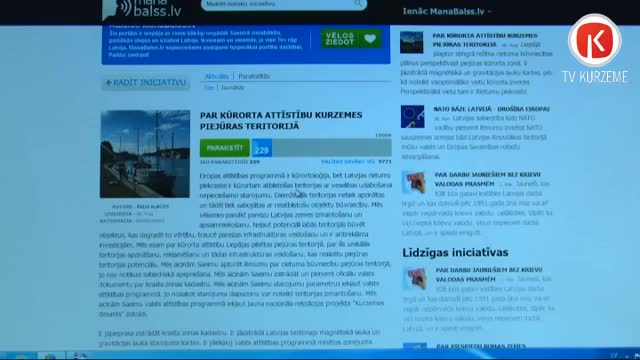This screenshot has height=360, width=640.
Task: Open main initiative title Par kūrorta attīstību Kurzemes
Action: (281, 120)
